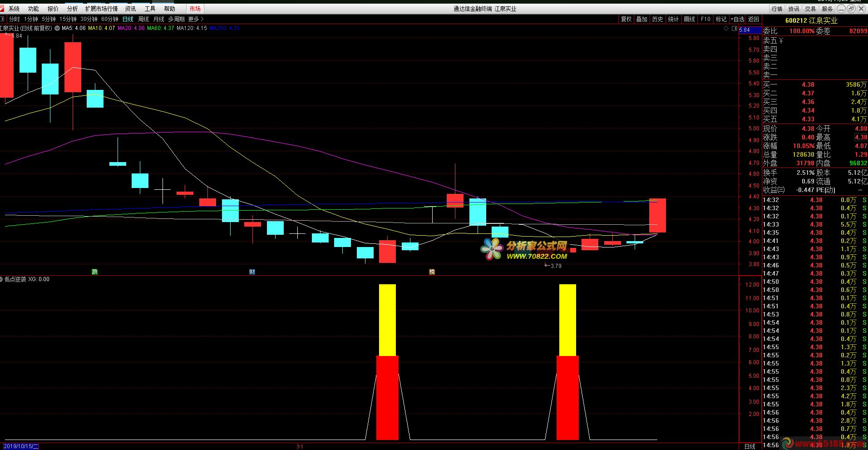Screen dimensions: 868x450
Task: Open the 服务 service button
Action: [x=827, y=9]
